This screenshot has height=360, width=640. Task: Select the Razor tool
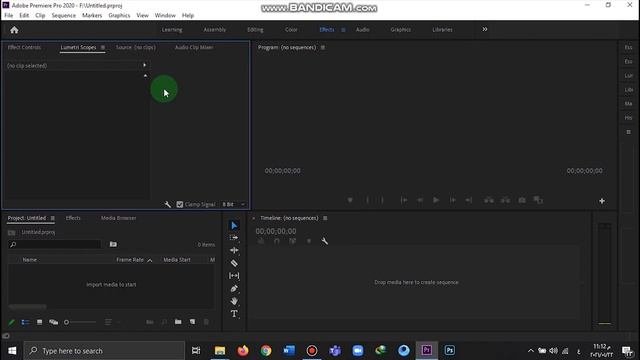[234, 263]
